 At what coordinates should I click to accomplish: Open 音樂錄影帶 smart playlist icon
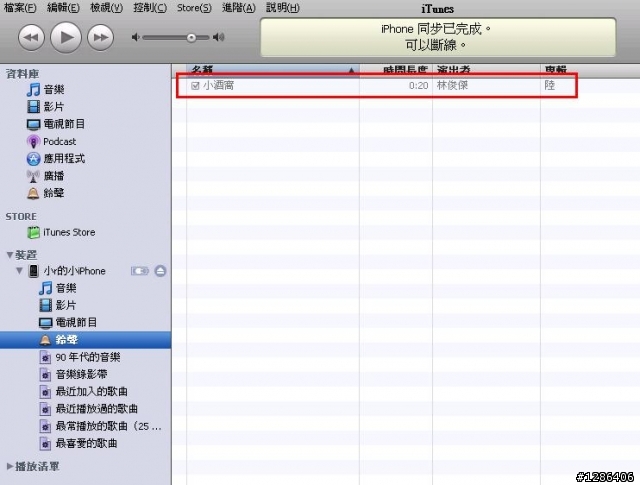coord(45,374)
